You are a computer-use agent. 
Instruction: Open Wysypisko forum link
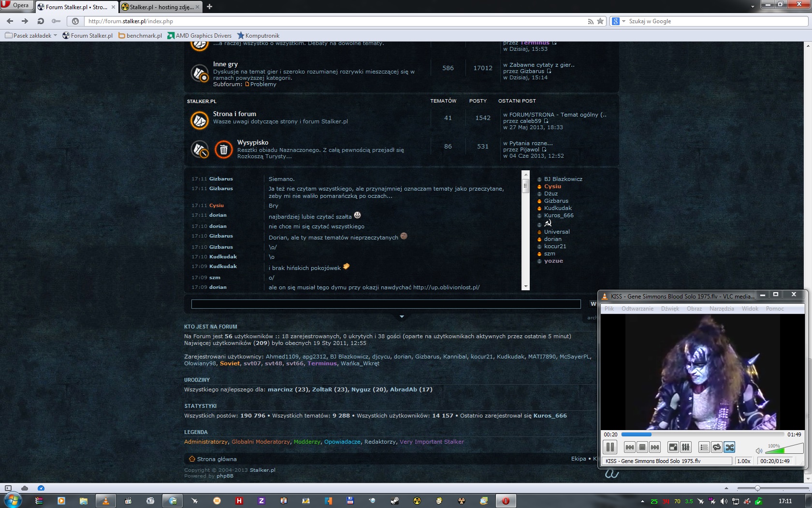(x=253, y=142)
